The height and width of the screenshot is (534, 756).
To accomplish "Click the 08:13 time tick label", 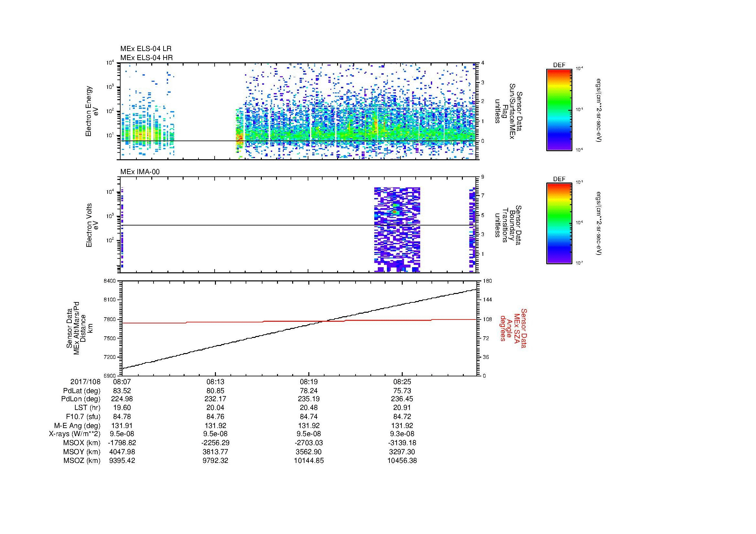I will [215, 382].
